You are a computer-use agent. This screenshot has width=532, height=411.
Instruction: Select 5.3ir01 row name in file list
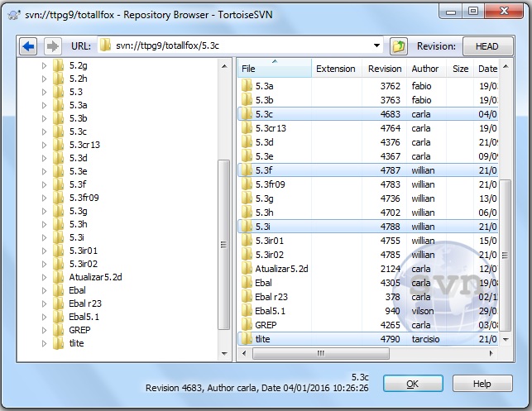(x=270, y=241)
